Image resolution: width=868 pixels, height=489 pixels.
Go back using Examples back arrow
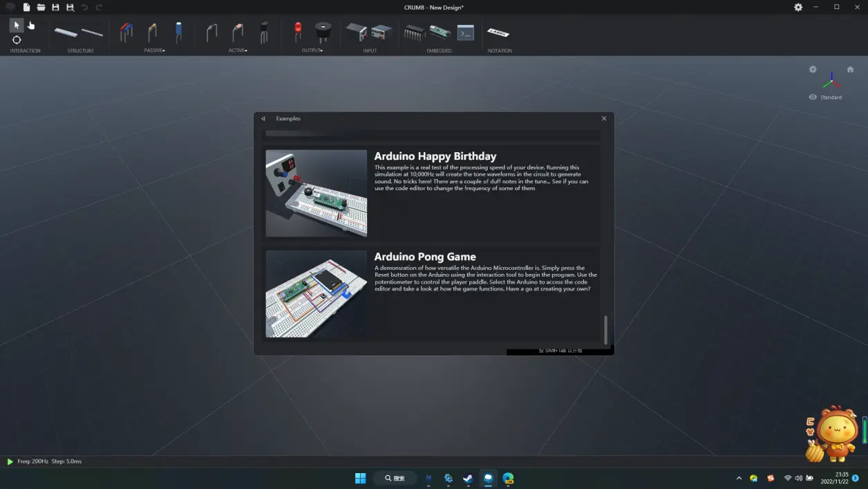263,118
